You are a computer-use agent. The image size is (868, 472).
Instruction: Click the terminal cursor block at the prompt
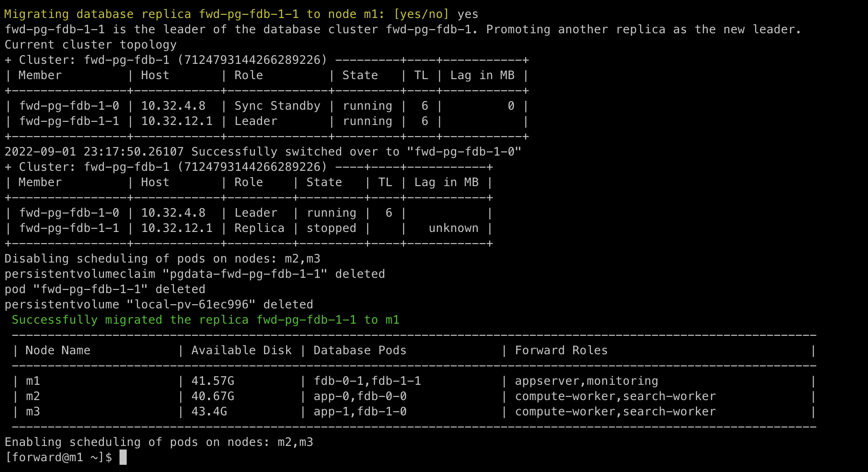[x=123, y=457]
